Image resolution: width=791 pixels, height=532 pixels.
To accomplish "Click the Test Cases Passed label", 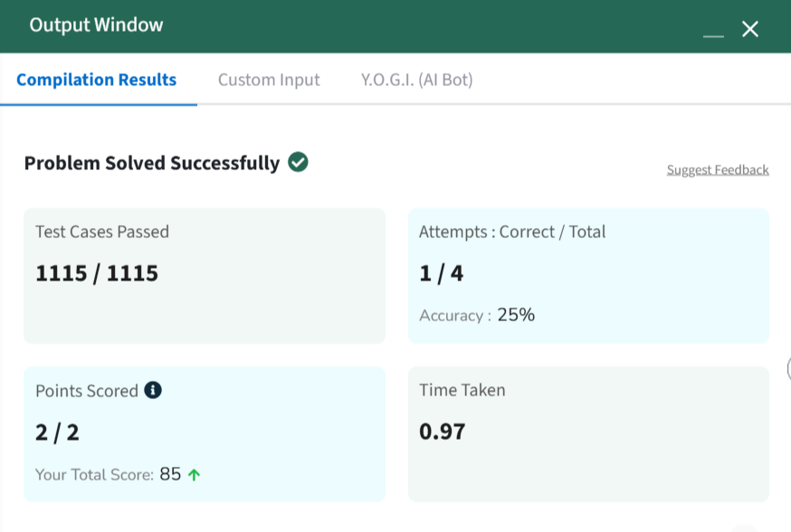I will 102,232.
